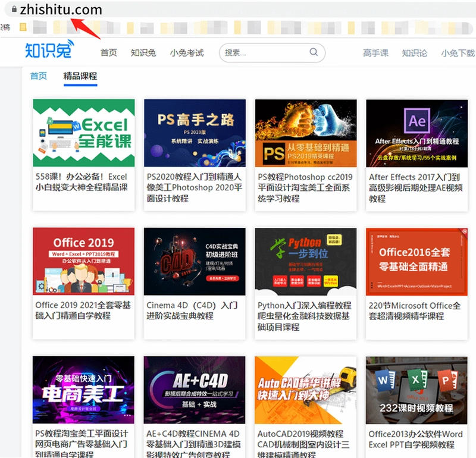Click the lock icon in address bar
This screenshot has width=476, height=458.
14,10
